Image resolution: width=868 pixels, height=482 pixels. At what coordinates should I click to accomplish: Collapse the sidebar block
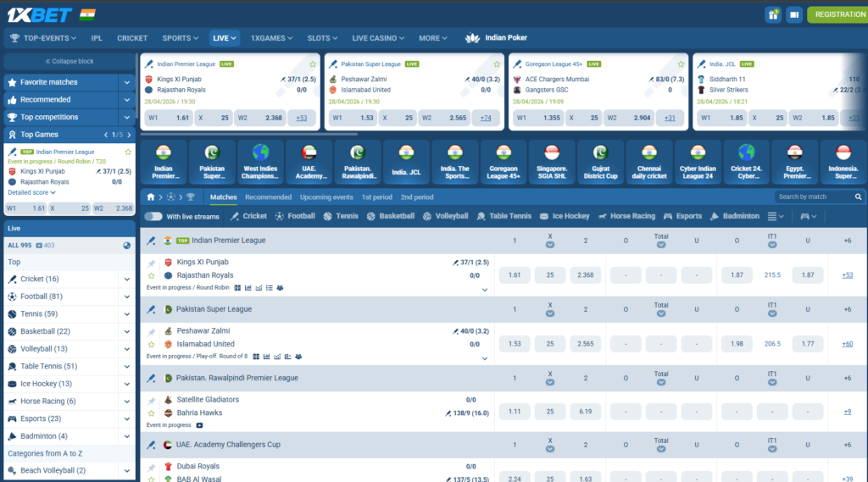pyautogui.click(x=70, y=62)
